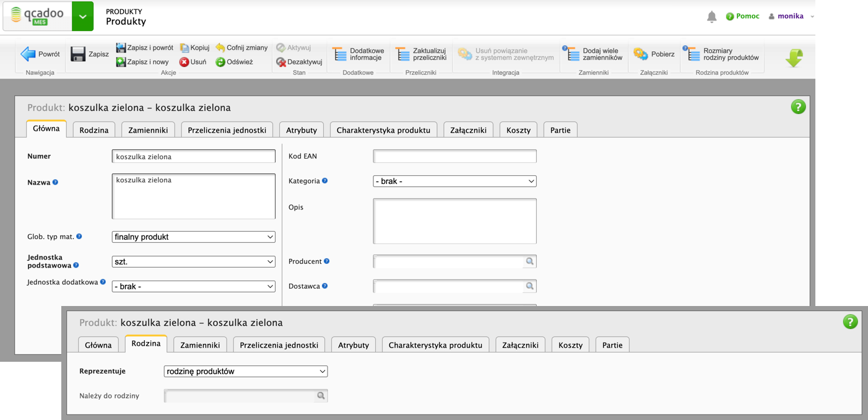Click the Zapisz floppy disk icon
Image resolution: width=868 pixels, height=420 pixels.
pos(78,55)
